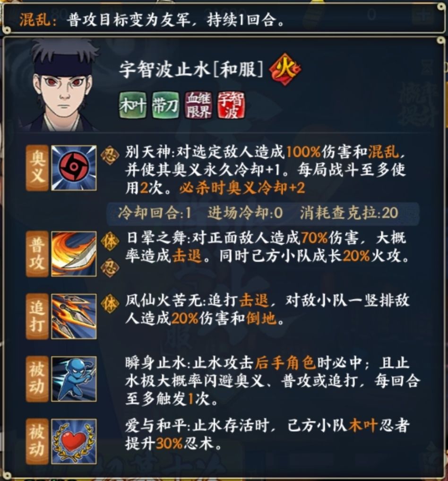Click the 奥义 skill type label
This screenshot has height=481, width=448.
37,168
